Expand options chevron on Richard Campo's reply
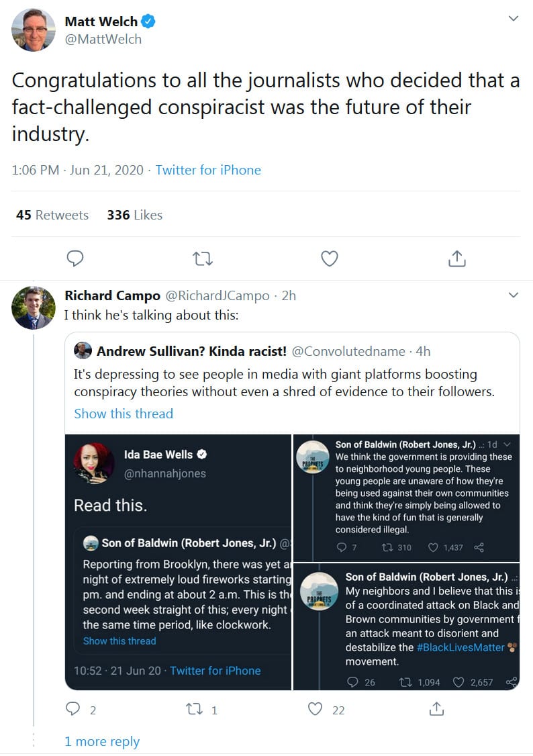The image size is (533, 756). pyautogui.click(x=513, y=295)
